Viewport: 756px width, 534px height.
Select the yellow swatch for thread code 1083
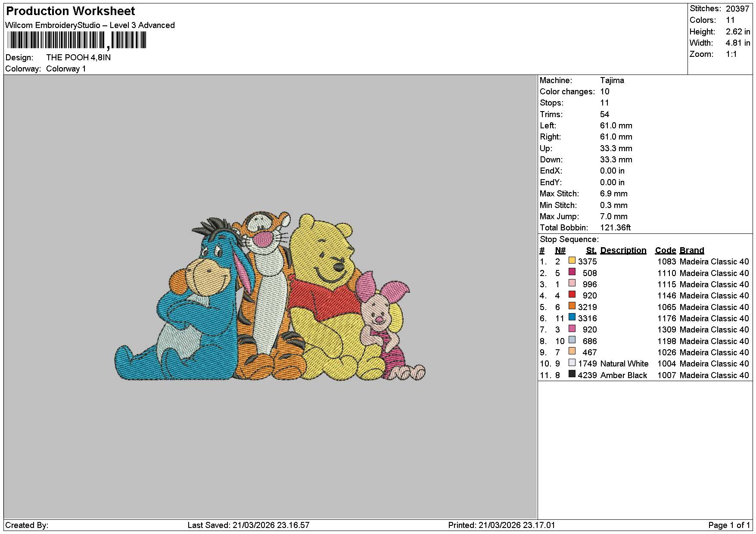point(572,261)
